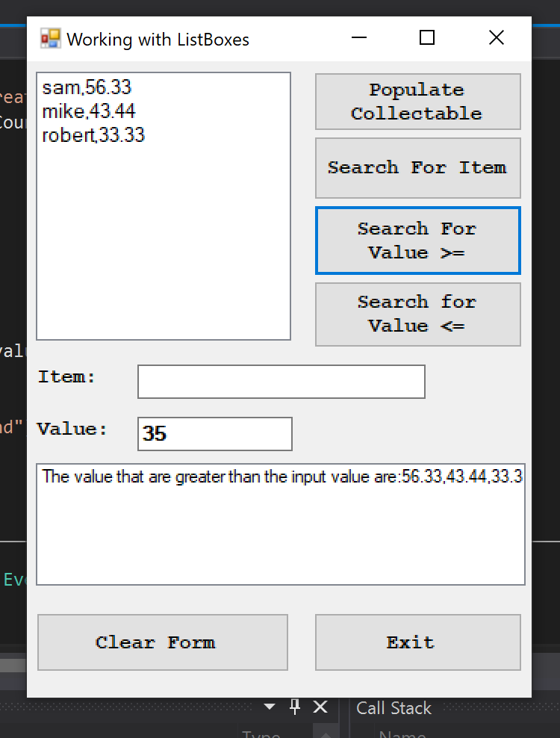The height and width of the screenshot is (738, 560).
Task: Minimize the ListBoxes window
Action: coord(358,37)
